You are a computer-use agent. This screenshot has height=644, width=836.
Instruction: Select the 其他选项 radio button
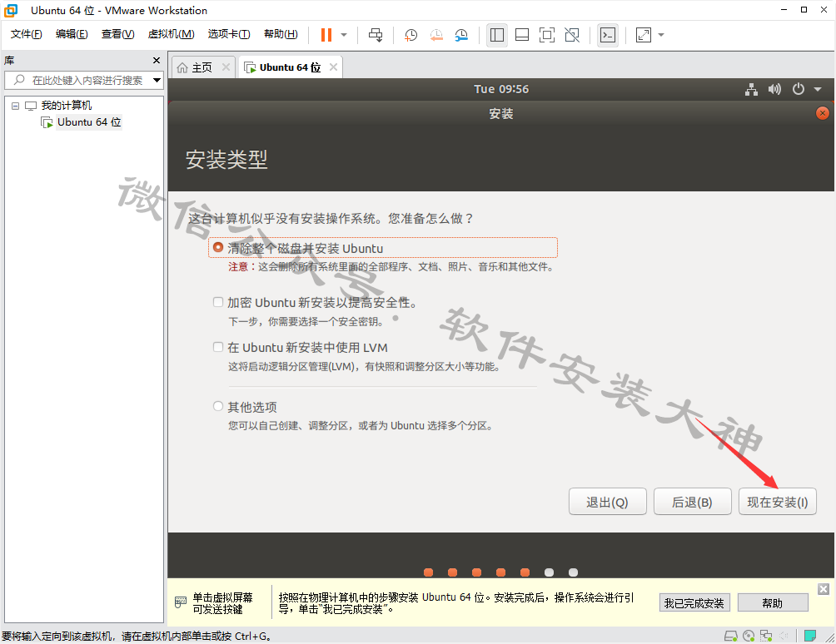tap(218, 406)
